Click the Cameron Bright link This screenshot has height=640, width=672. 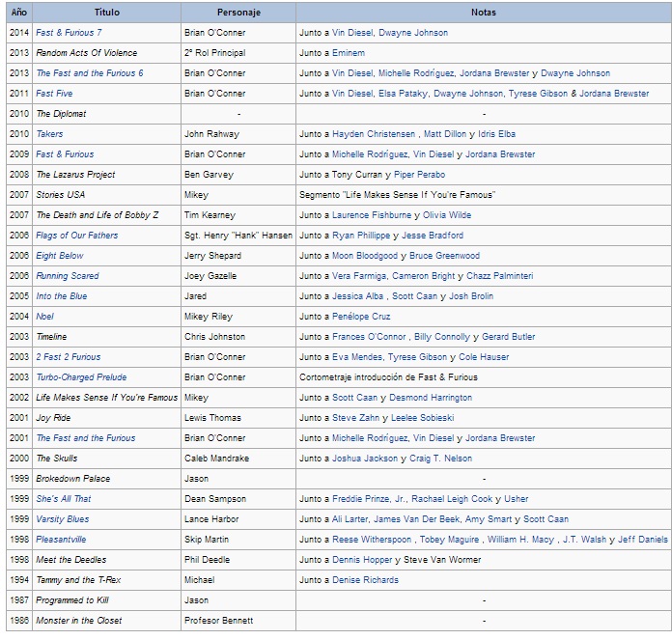click(424, 276)
